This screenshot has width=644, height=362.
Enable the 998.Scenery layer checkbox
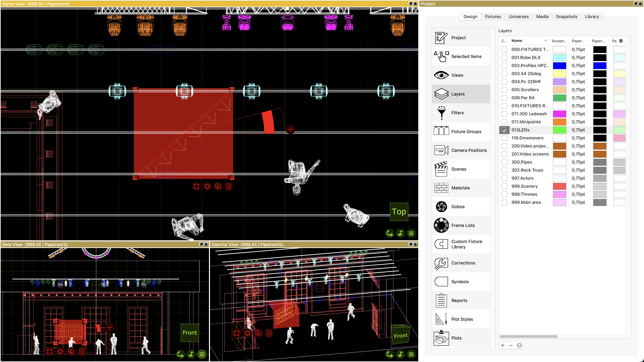point(504,186)
